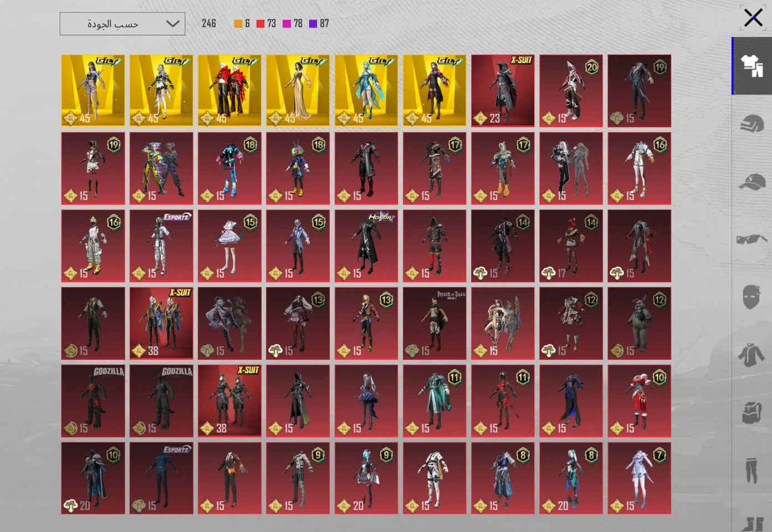Select the X-SUIT duo outfit with blue wings
The height and width of the screenshot is (532, 772).
[x=161, y=323]
